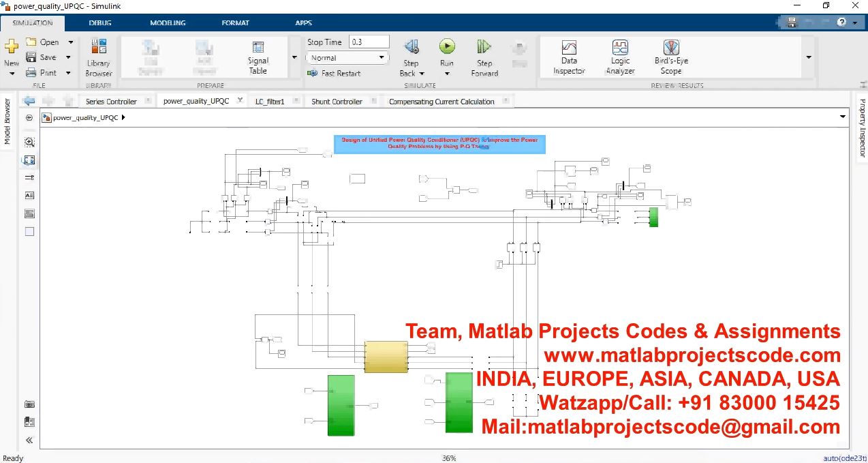This screenshot has width=868, height=463.
Task: Expand the Review Results gallery arrow
Action: [809, 57]
